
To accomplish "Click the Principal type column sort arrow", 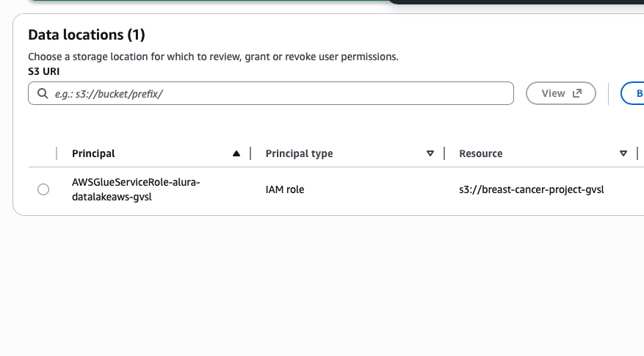I will click(x=430, y=153).
